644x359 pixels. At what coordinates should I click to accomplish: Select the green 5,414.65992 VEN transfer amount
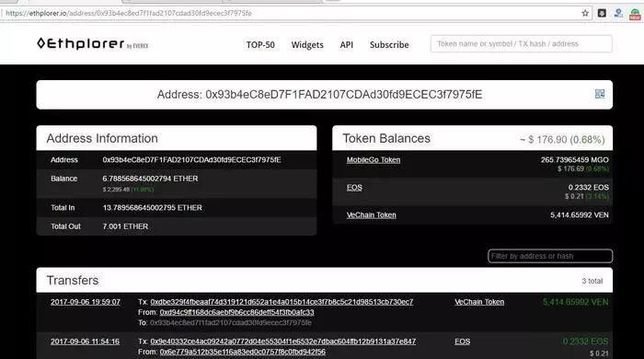[575, 302]
